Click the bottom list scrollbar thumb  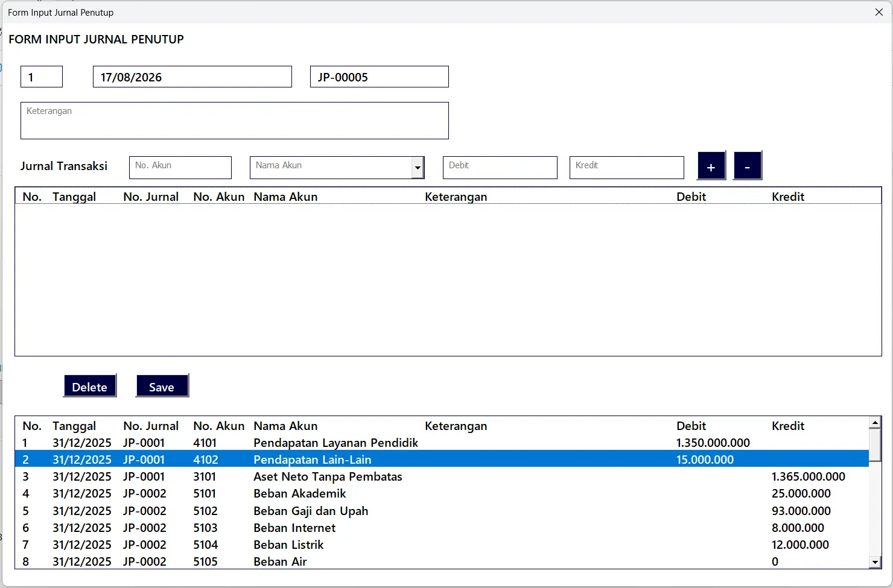click(x=875, y=445)
